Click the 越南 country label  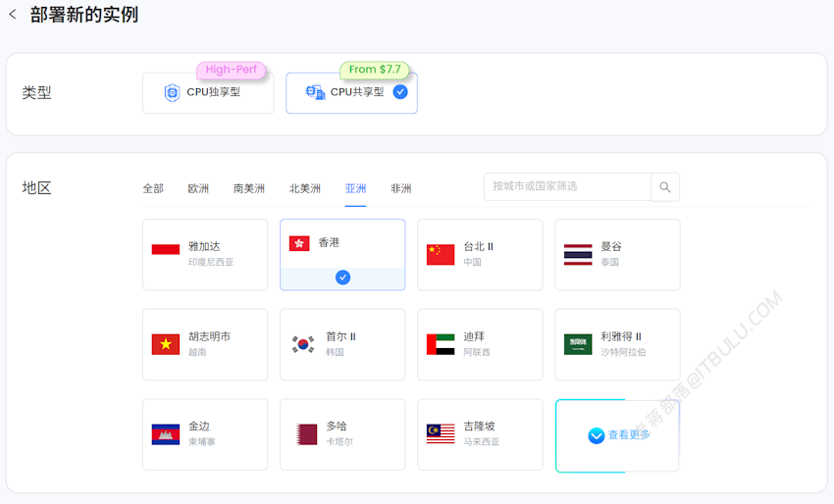coord(197,352)
